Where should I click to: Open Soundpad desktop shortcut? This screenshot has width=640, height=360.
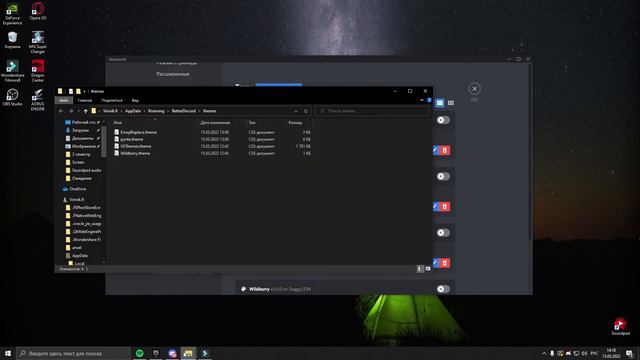[620, 327]
